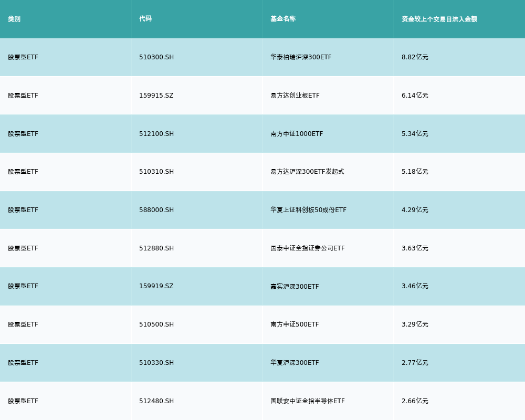
Task: Select fund name 易方达创业板ETF
Action: [x=295, y=96]
